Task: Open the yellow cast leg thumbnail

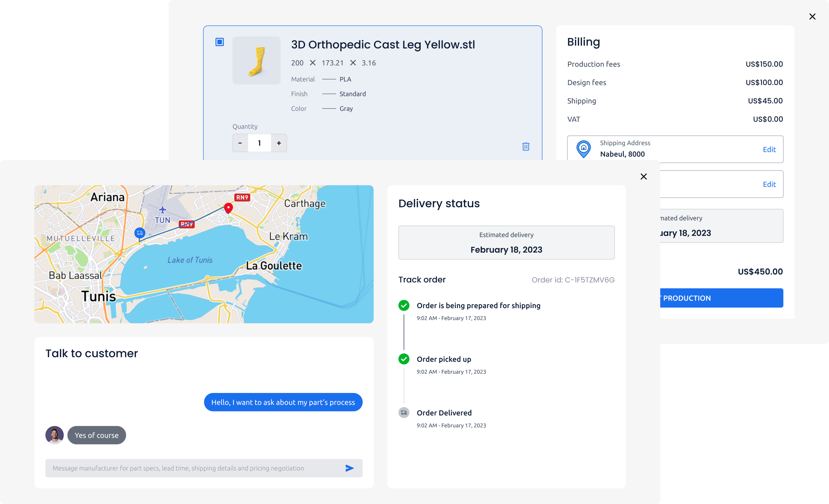Action: tap(256, 61)
